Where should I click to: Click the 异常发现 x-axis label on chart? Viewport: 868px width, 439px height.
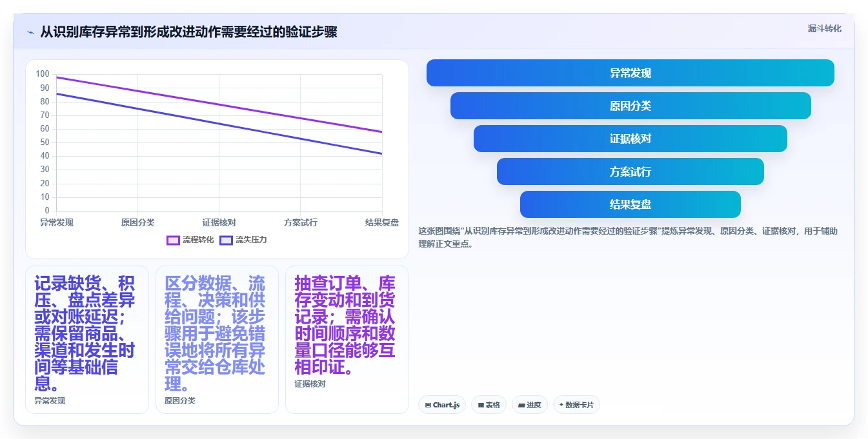[57, 222]
